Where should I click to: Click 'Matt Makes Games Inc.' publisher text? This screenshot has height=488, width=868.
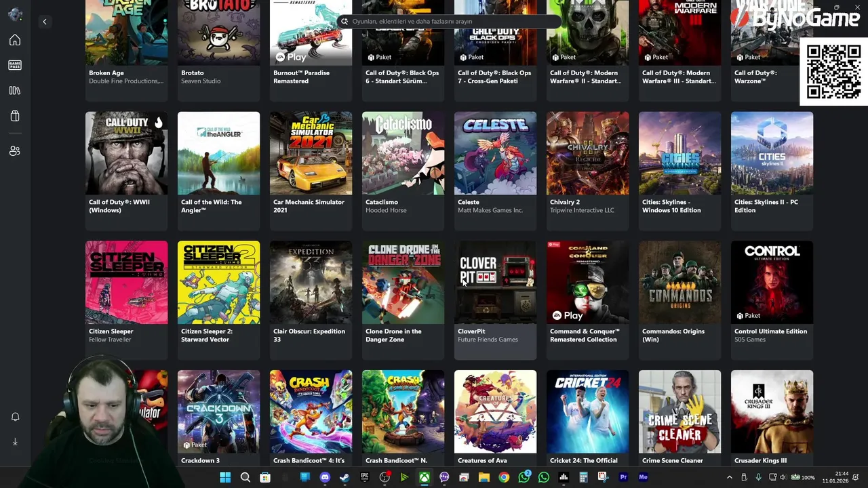[x=490, y=210]
